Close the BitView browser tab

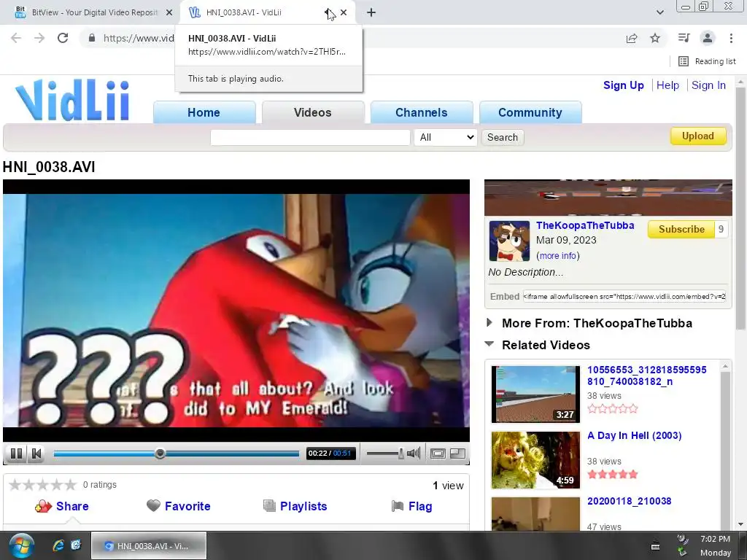(x=169, y=12)
